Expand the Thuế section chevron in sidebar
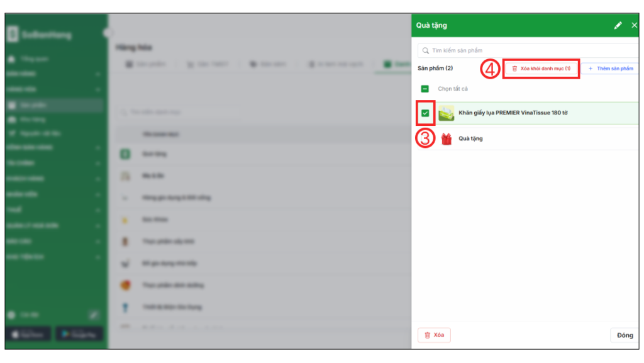This screenshot has height=363, width=644. click(97, 211)
